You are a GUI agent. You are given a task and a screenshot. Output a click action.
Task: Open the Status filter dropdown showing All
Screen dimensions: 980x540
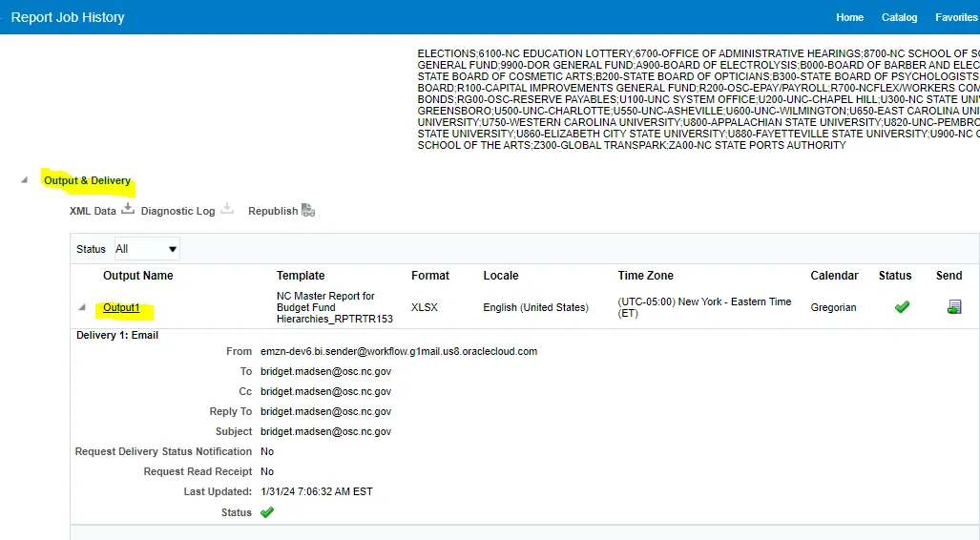[147, 249]
